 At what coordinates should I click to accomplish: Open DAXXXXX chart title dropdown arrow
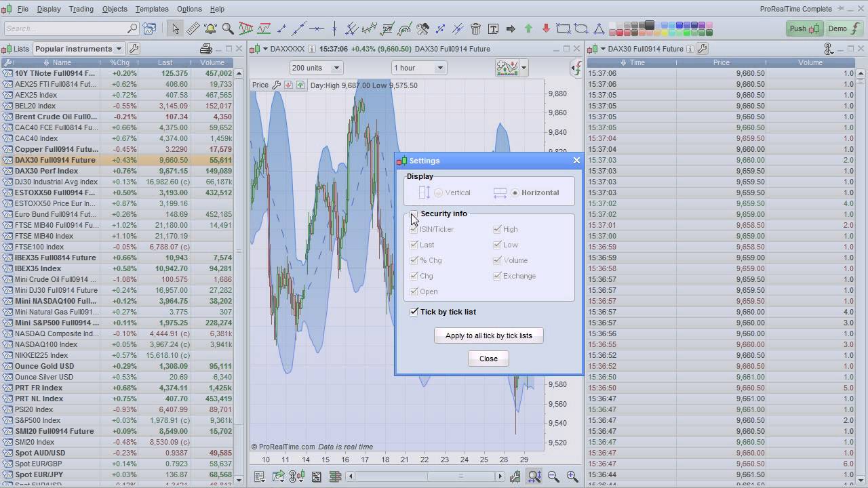tap(265, 49)
